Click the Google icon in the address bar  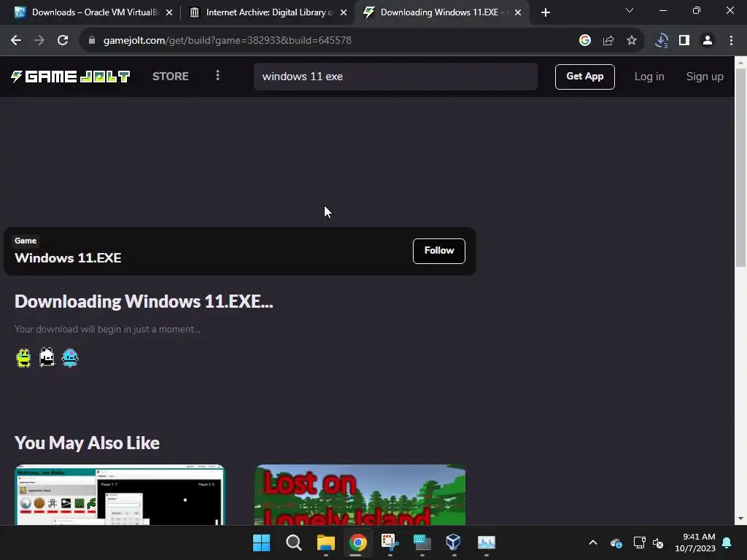click(x=585, y=41)
